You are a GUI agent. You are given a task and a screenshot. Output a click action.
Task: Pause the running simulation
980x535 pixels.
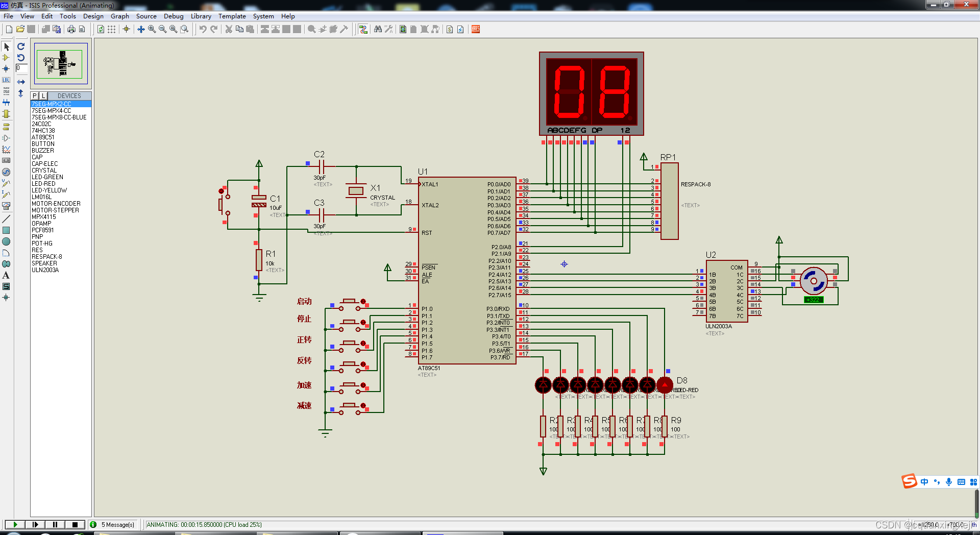(x=55, y=524)
